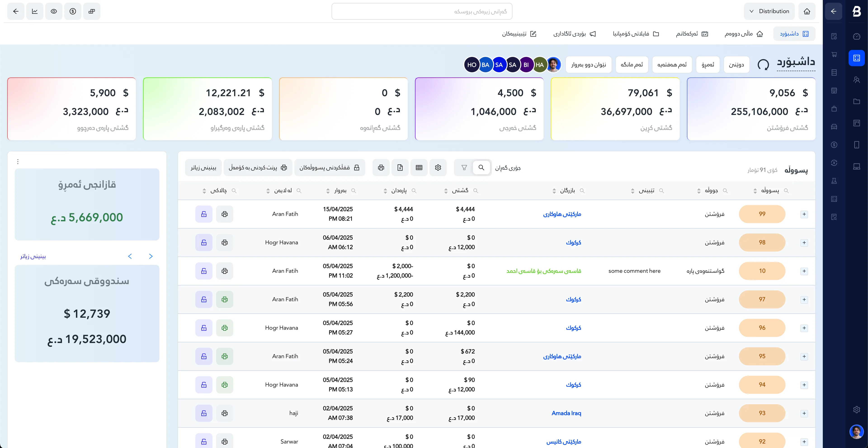The height and width of the screenshot is (448, 868).
Task: Click the dollar coin icon at top left
Action: point(73,11)
